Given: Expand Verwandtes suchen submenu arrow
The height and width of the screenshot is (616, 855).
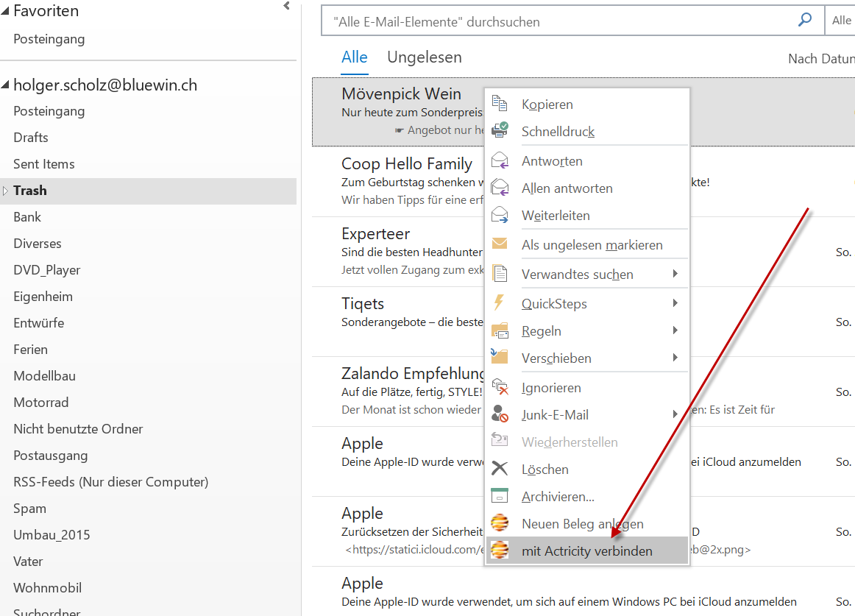Looking at the screenshot, I should point(675,273).
